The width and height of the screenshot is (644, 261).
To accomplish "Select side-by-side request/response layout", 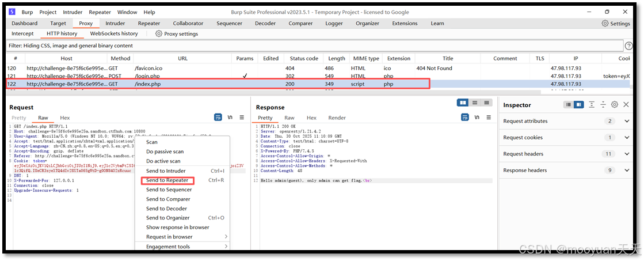I will tap(463, 103).
